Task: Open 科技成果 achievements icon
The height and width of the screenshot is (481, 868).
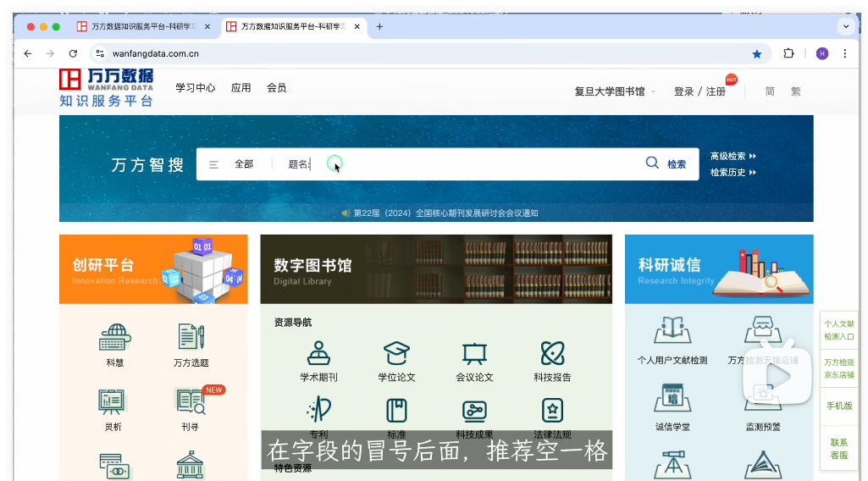Action: coord(474,411)
